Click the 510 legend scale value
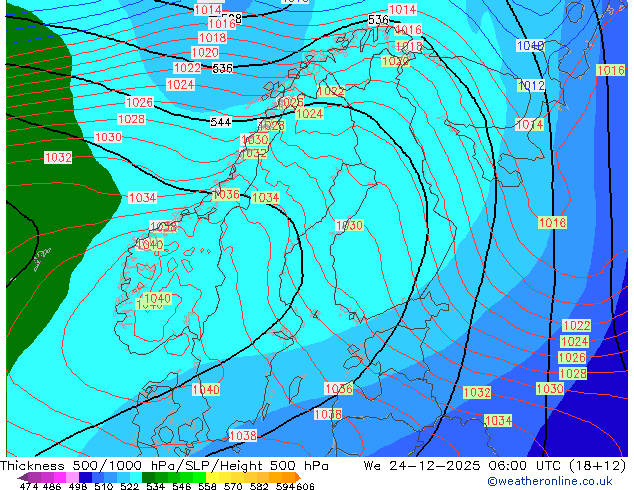The height and width of the screenshot is (490, 634). tap(104, 486)
